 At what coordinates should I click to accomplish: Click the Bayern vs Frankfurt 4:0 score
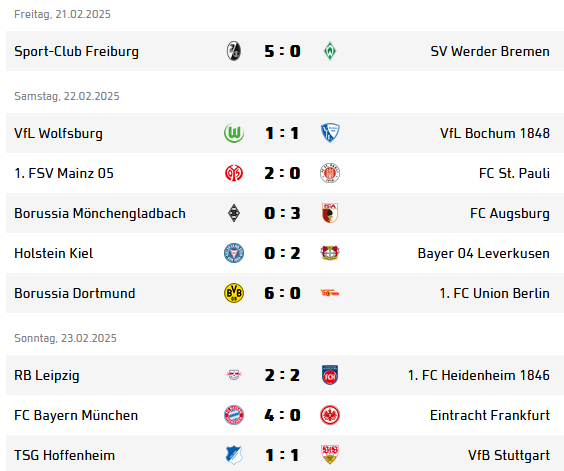(282, 415)
